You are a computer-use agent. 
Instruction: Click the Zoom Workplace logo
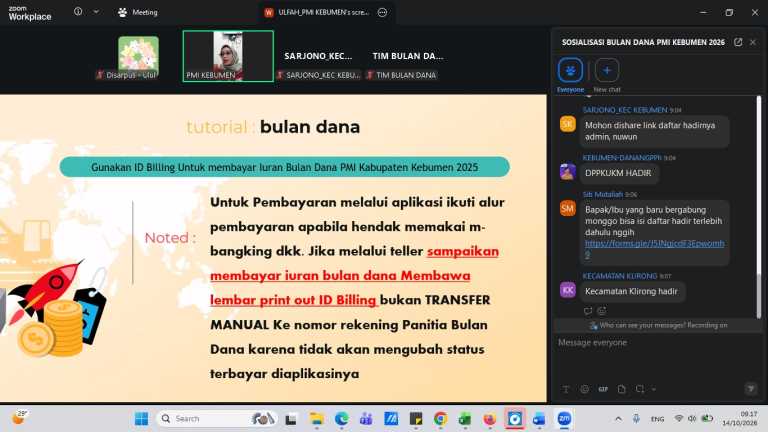point(29,13)
